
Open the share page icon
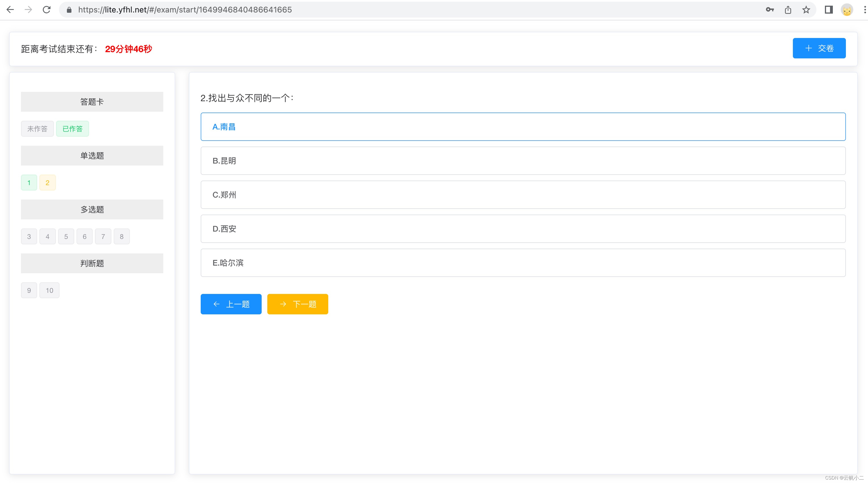point(788,9)
